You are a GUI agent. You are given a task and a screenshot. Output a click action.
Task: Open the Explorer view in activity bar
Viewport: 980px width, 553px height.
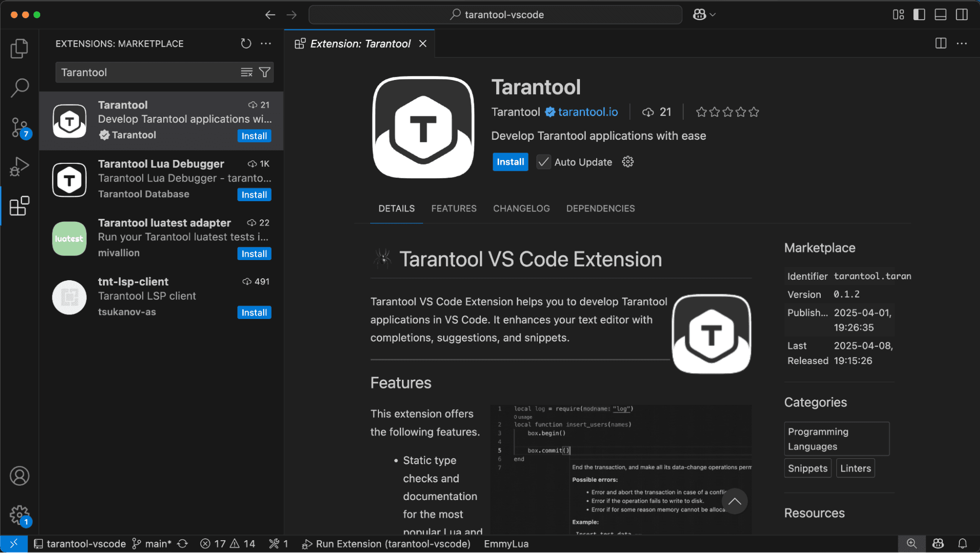pos(19,49)
